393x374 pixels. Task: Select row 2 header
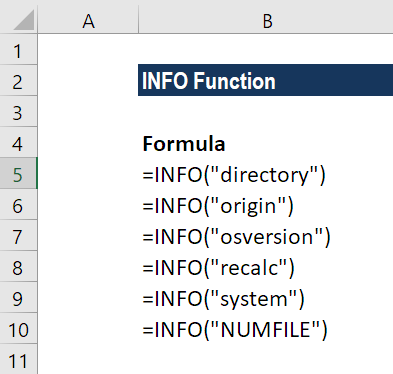coord(19,80)
